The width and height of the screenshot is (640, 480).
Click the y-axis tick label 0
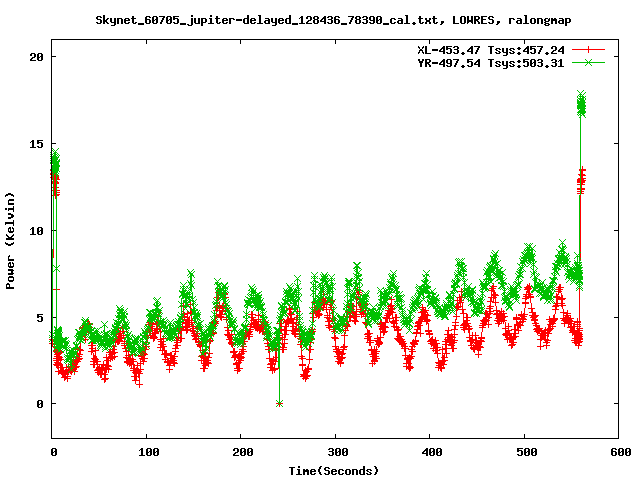pyautogui.click(x=40, y=404)
